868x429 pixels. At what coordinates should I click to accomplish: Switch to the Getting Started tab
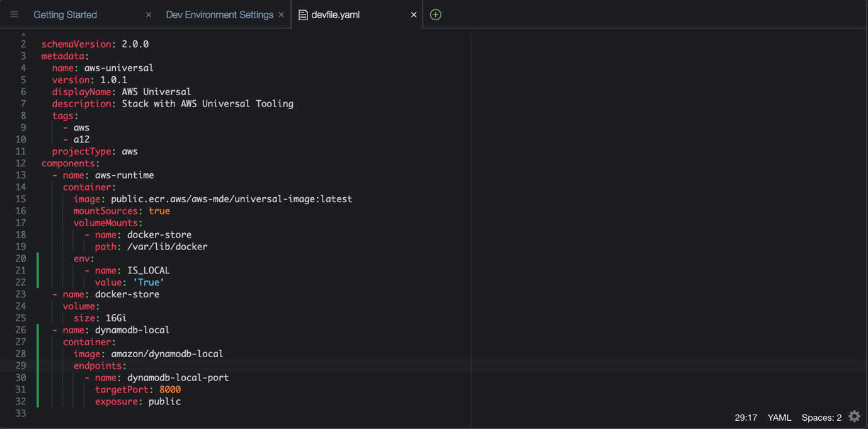pyautogui.click(x=65, y=14)
